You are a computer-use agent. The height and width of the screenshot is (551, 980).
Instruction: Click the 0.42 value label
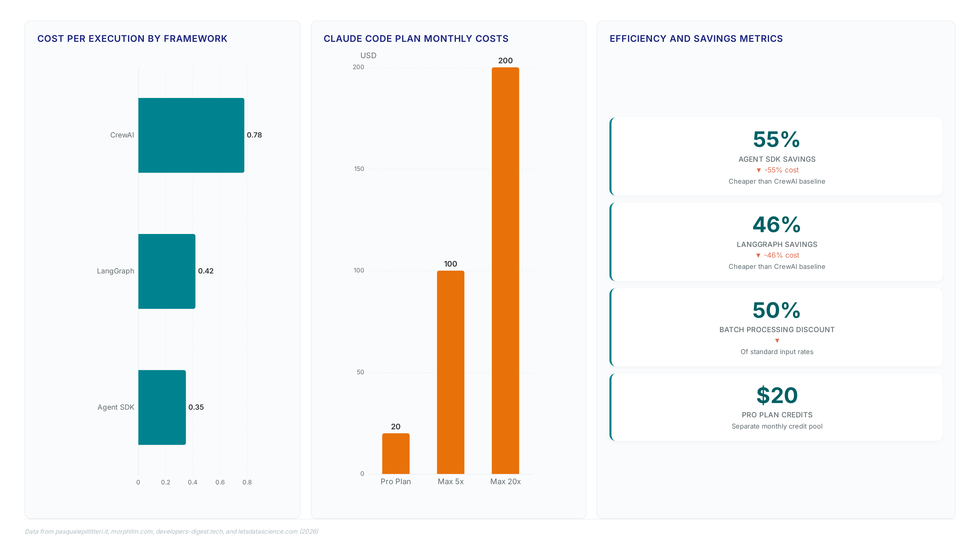[x=206, y=271]
